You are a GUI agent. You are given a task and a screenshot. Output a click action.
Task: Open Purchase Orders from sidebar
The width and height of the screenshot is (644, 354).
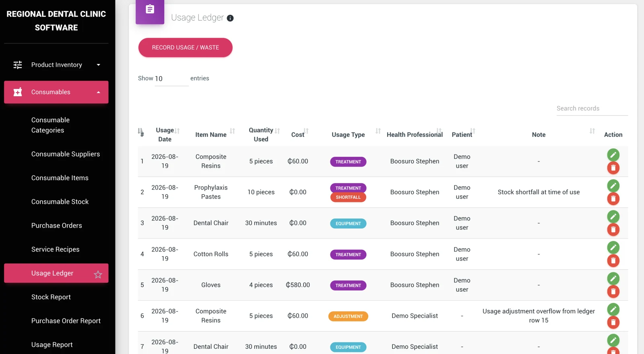tap(56, 226)
